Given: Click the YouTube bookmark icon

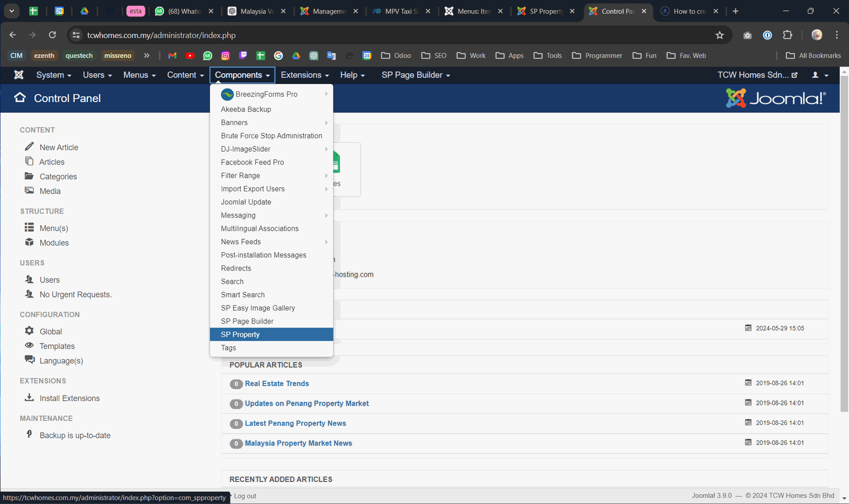Looking at the screenshot, I should (x=190, y=55).
